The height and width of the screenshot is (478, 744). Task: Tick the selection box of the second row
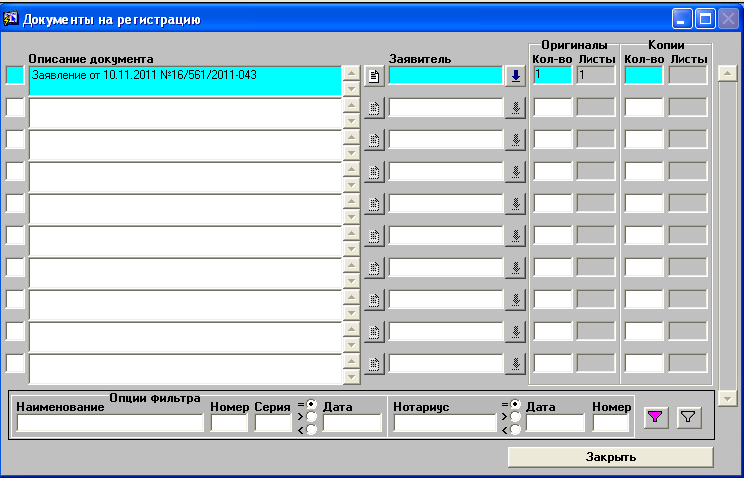point(15,108)
